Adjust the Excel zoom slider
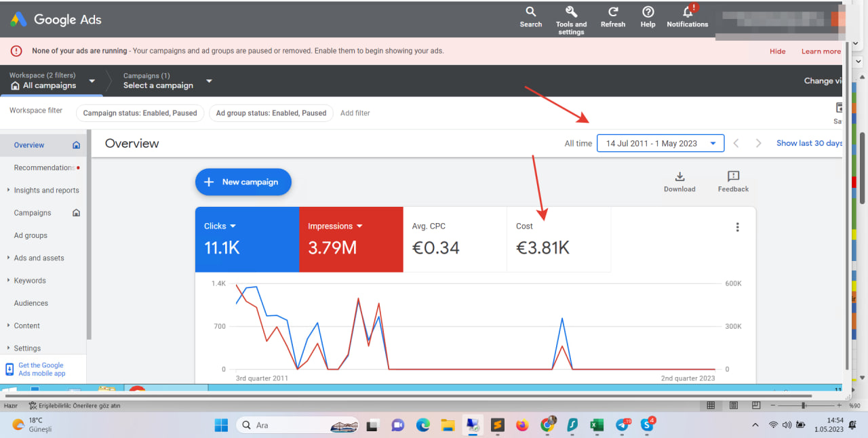Screen dimensions: 868x438 [804, 405]
